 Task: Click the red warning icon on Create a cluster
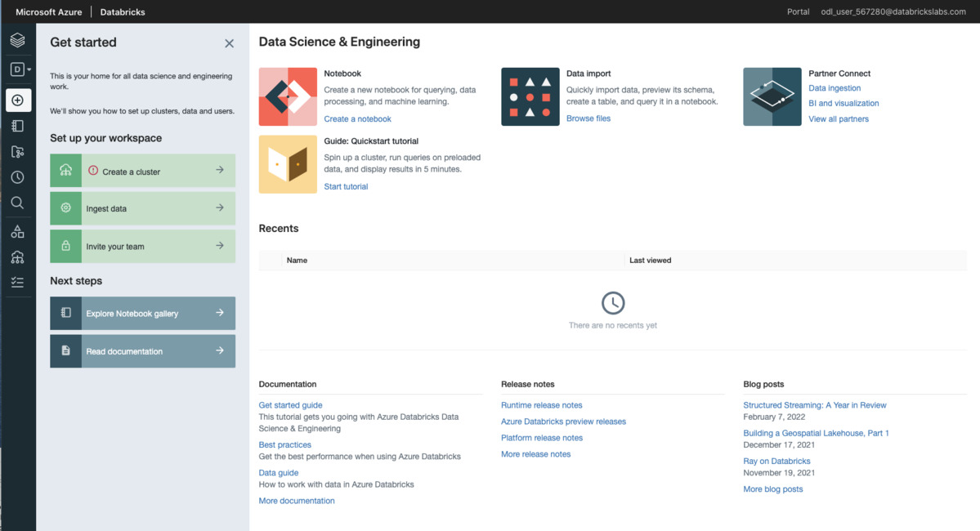point(93,171)
